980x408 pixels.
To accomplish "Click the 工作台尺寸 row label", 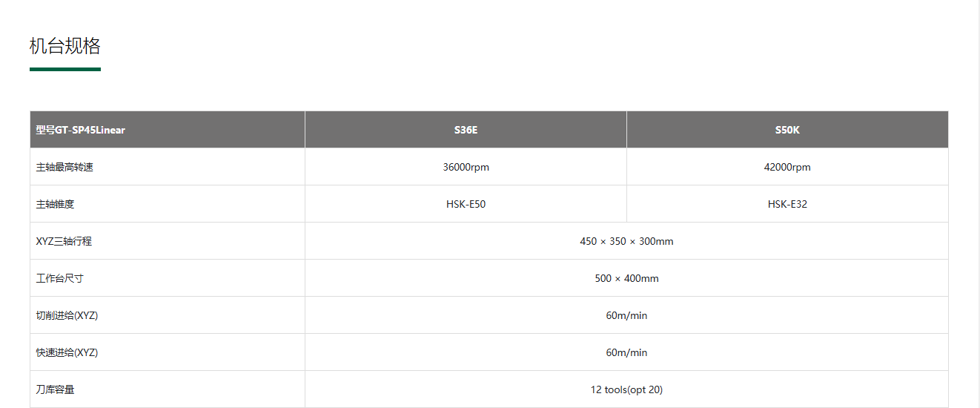I will (59, 278).
